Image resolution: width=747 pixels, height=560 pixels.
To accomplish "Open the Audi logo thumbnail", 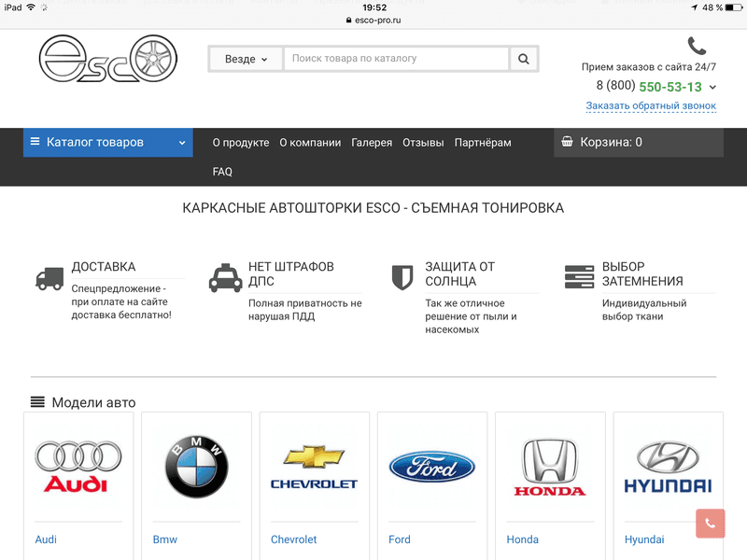I will [x=78, y=467].
